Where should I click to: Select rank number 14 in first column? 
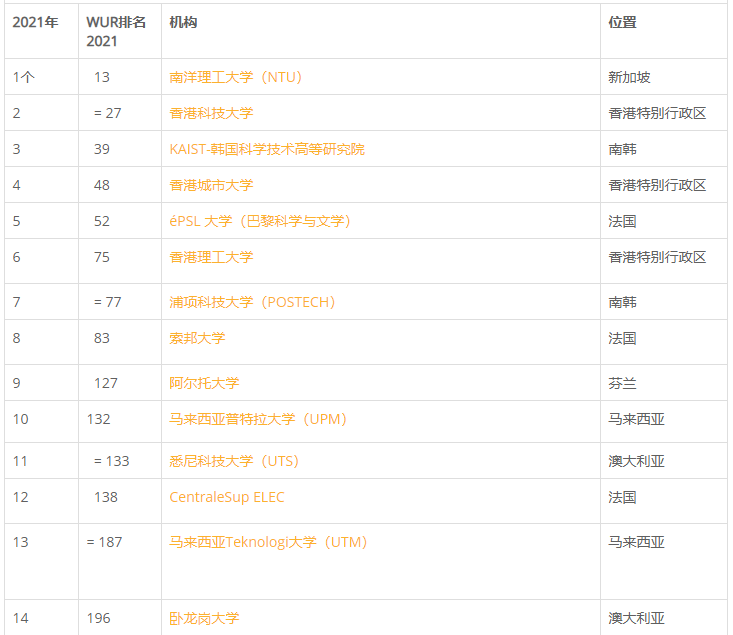pos(21,618)
